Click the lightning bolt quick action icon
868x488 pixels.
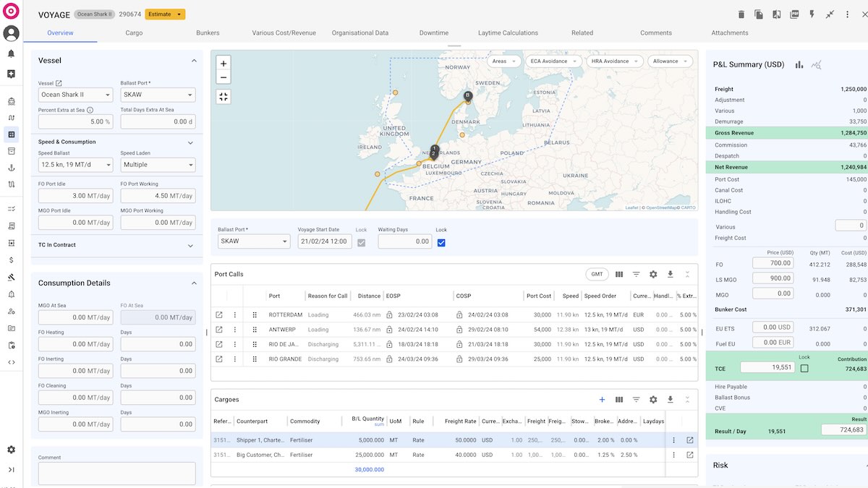pyautogui.click(x=812, y=14)
